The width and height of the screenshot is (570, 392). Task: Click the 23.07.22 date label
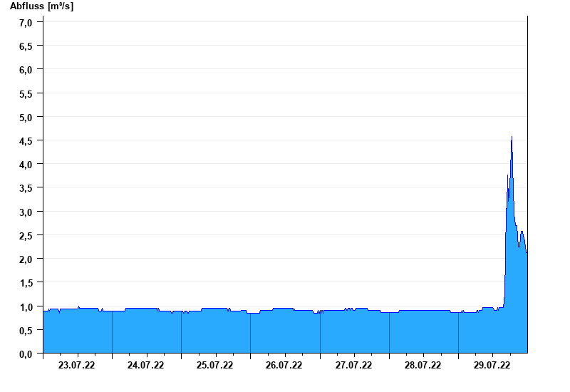[76, 366]
